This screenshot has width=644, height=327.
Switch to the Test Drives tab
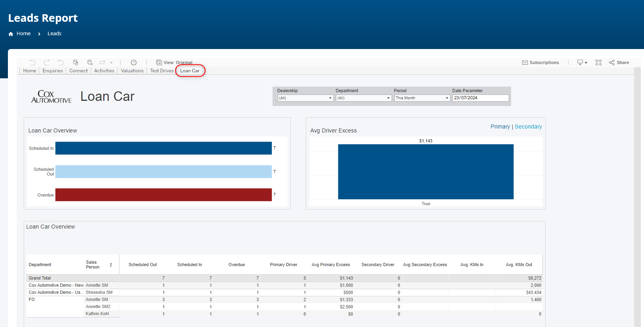click(162, 71)
